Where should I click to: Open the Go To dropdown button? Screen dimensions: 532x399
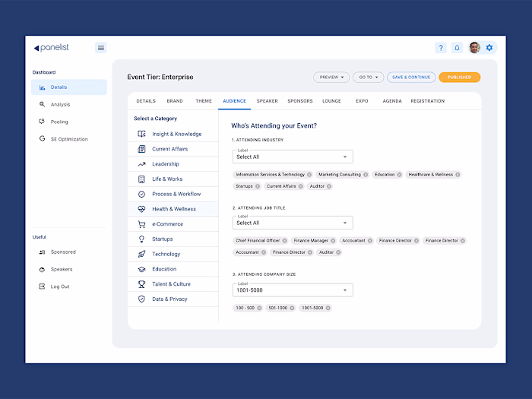pos(368,78)
